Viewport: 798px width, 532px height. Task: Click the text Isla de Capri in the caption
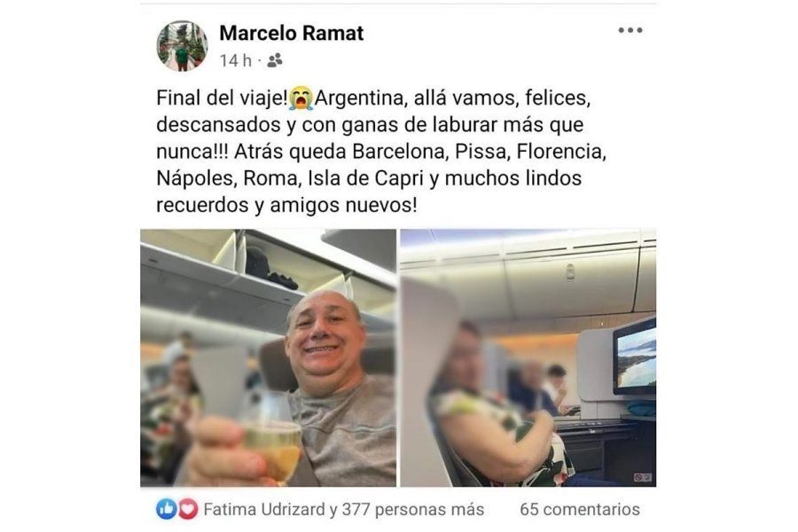point(366,178)
